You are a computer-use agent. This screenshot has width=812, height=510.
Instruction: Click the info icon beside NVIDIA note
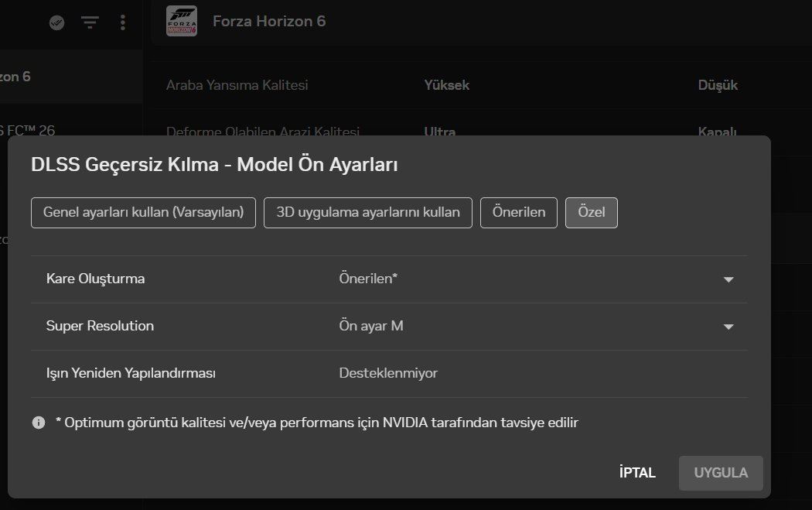39,423
